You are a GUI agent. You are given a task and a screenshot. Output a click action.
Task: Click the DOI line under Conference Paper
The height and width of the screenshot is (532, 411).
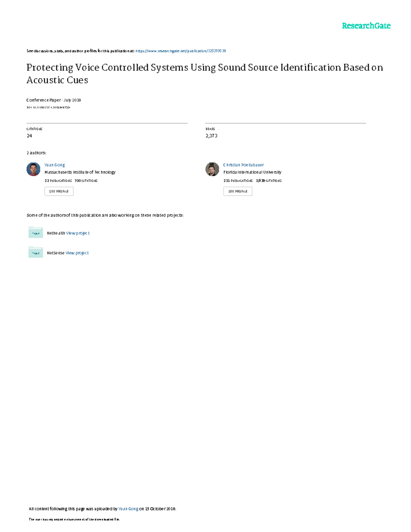[x=48, y=107]
